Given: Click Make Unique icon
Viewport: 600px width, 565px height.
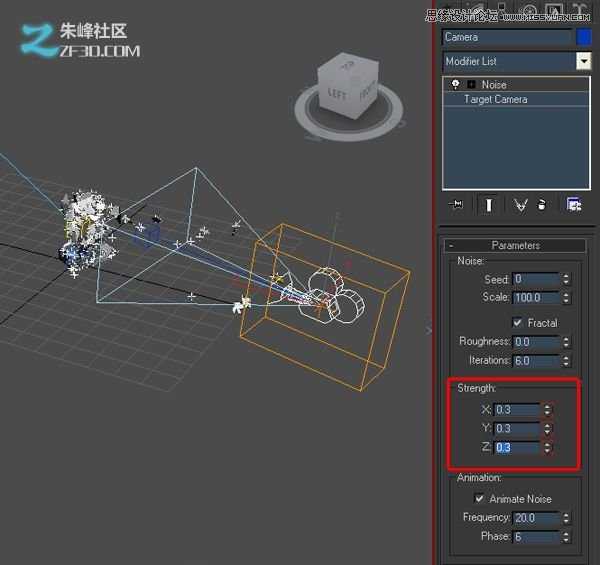Looking at the screenshot, I should click(x=520, y=205).
